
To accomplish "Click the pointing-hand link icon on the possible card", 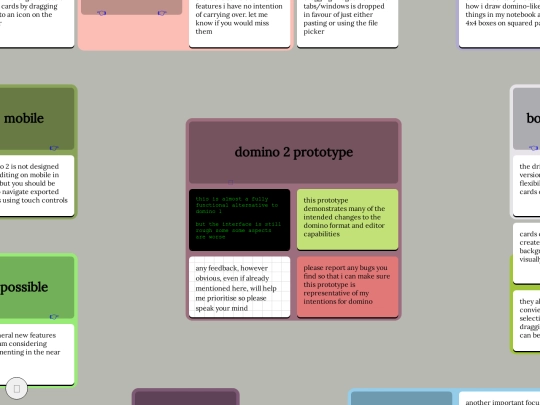I will [54, 316].
